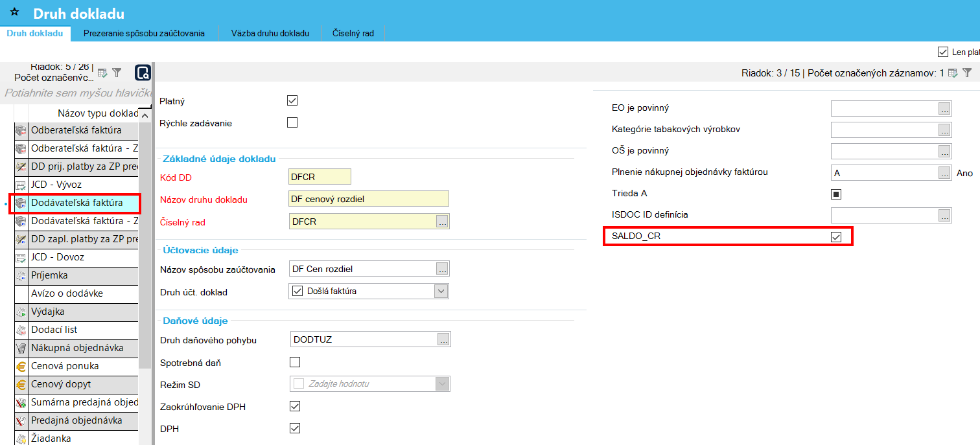Open the Číselný rad tab

tap(353, 33)
